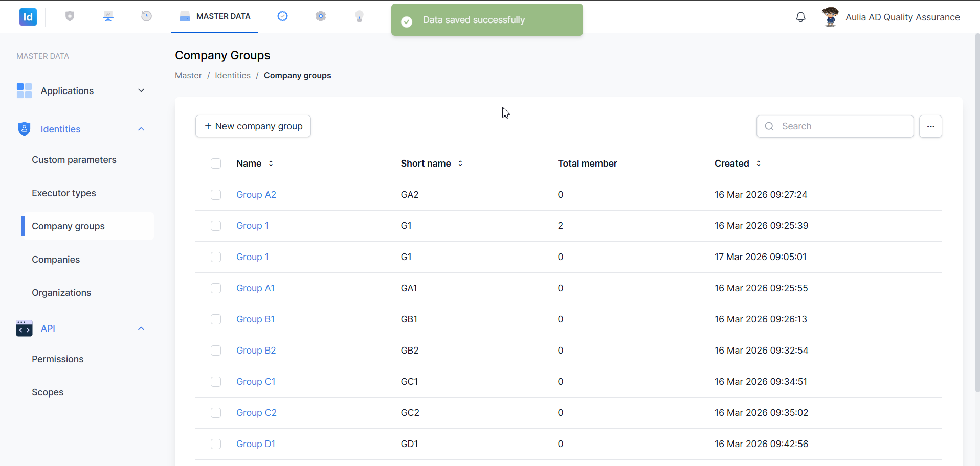Open the circular check icon in top navigation
This screenshot has width=980, height=466.
coord(282,16)
